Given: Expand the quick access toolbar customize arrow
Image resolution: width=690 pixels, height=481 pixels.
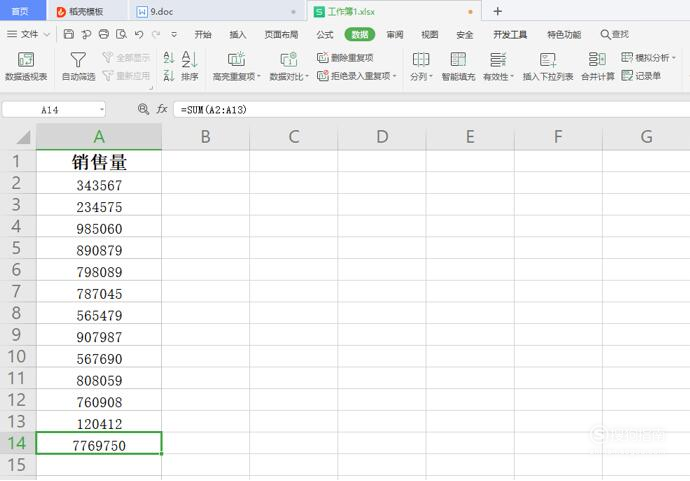Looking at the screenshot, I should click(174, 34).
